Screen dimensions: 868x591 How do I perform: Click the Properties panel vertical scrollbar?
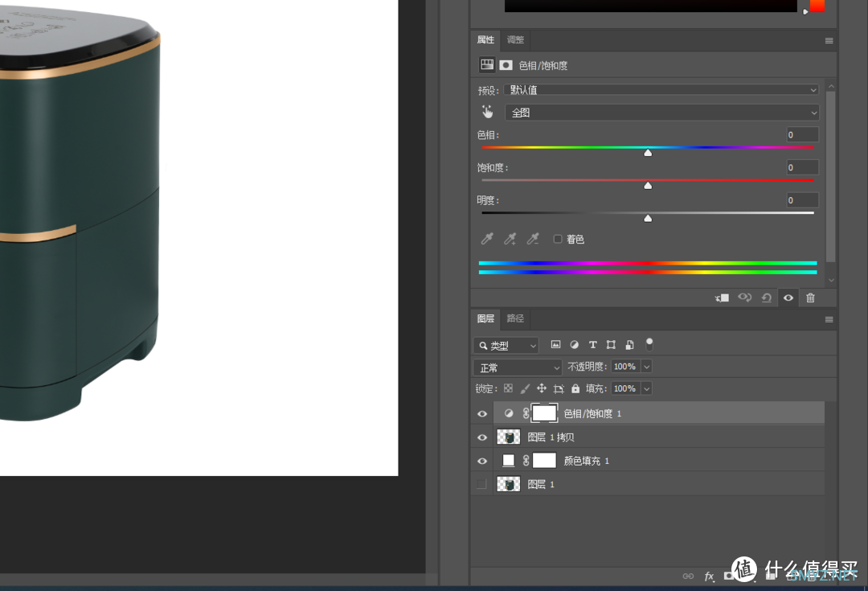[830, 176]
